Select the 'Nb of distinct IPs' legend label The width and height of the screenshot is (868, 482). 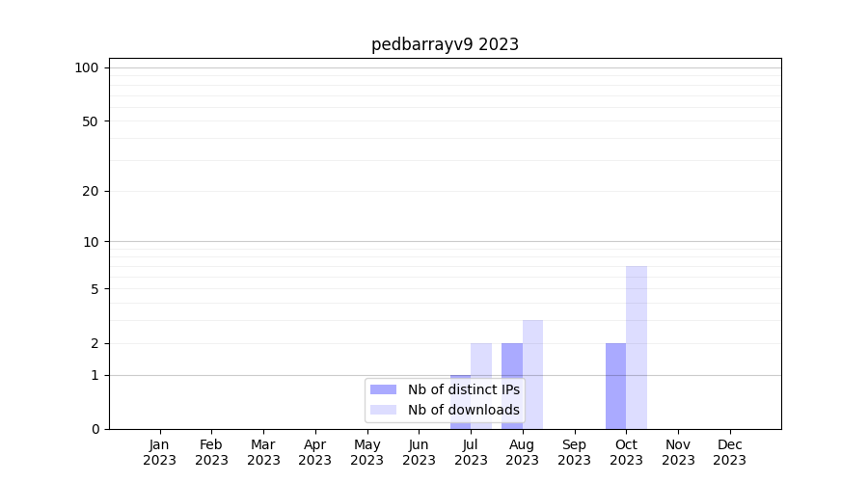tap(463, 389)
